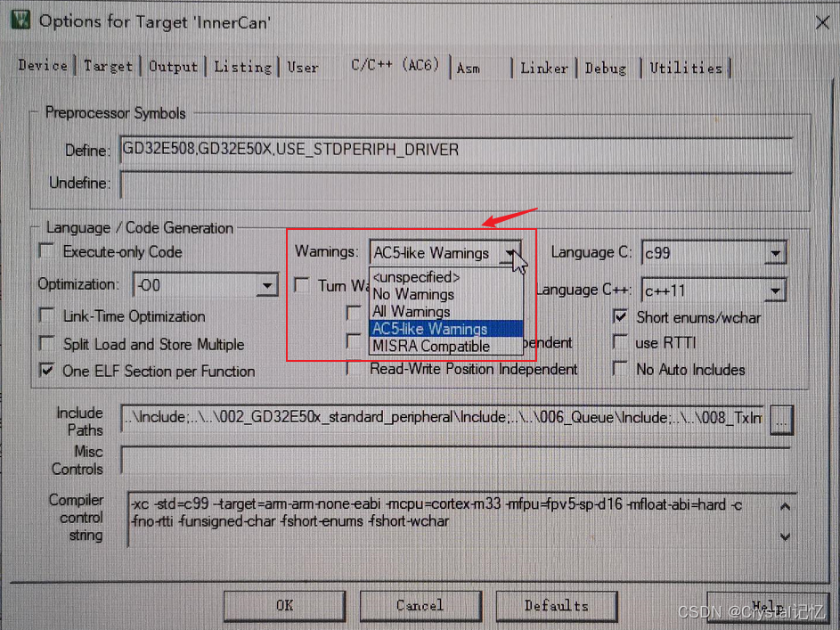Viewport: 840px width, 630px height.
Task: Click the scroll-down arrow beside compiler control string
Action: (784, 536)
